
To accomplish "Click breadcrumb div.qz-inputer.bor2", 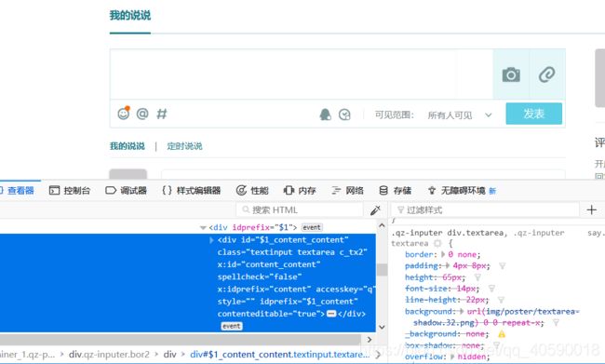I will click(109, 355).
